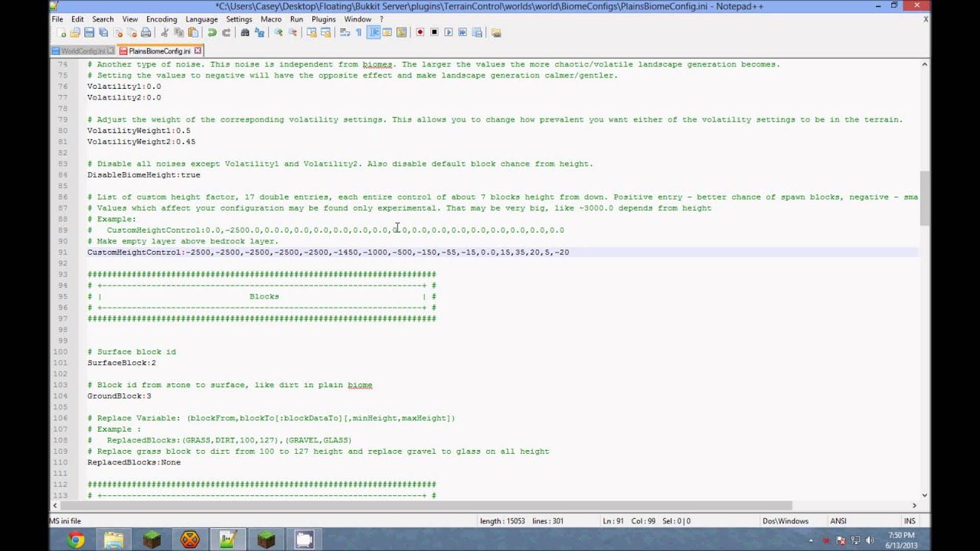Click the SurfaceBlock:2 line

point(121,363)
